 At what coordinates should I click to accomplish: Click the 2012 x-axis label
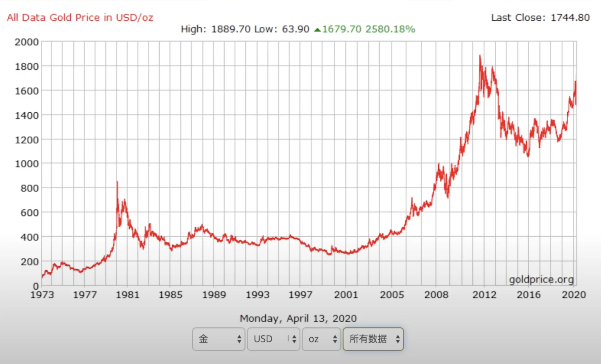point(484,295)
